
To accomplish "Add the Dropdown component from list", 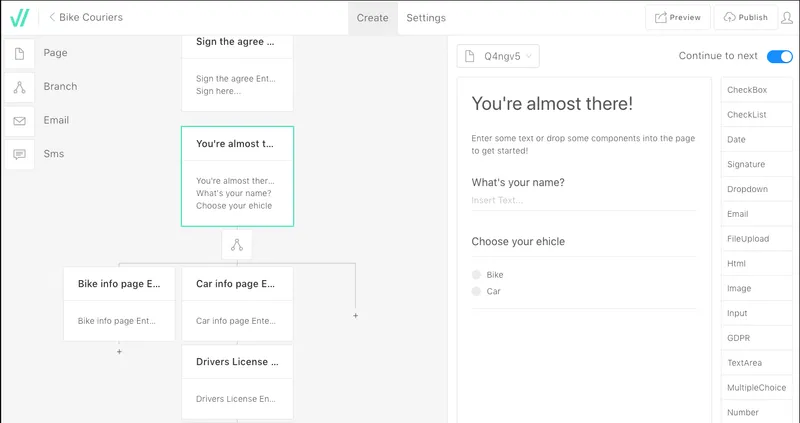I will point(757,189).
